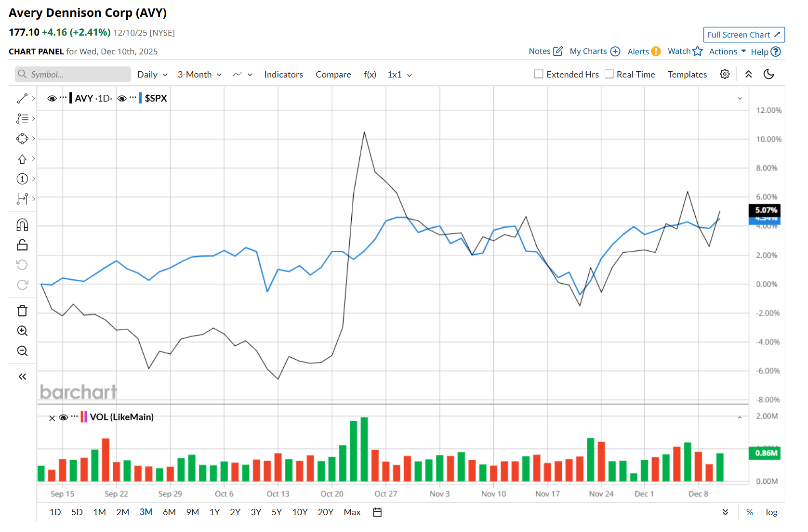Open the Help question mark icon
The height and width of the screenshot is (532, 808).
pos(776,52)
